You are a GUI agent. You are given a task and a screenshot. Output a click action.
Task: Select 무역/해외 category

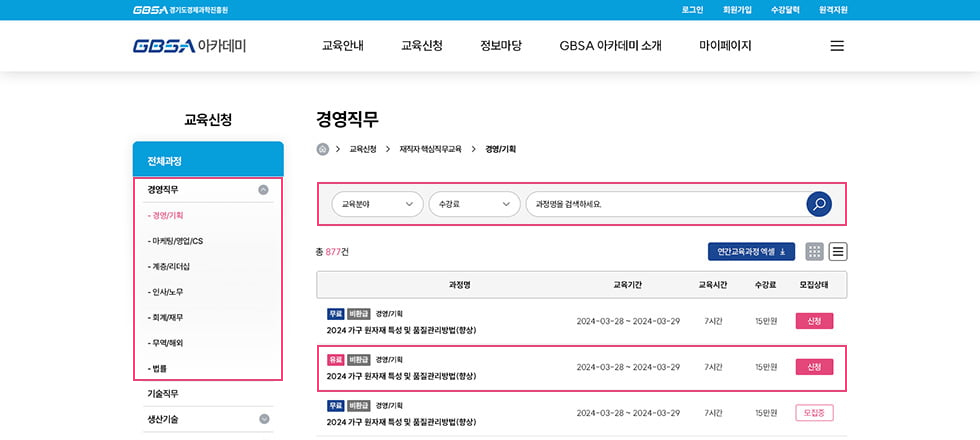tap(166, 343)
